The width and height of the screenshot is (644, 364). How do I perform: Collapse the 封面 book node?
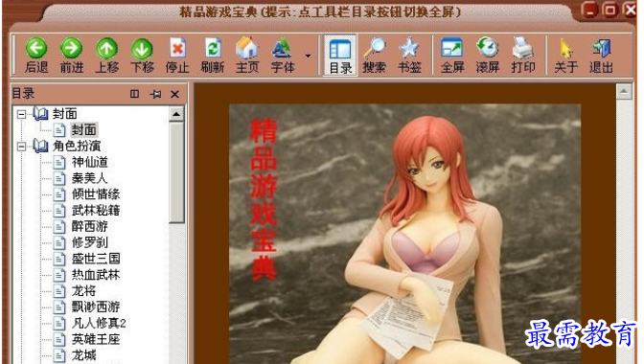point(21,114)
